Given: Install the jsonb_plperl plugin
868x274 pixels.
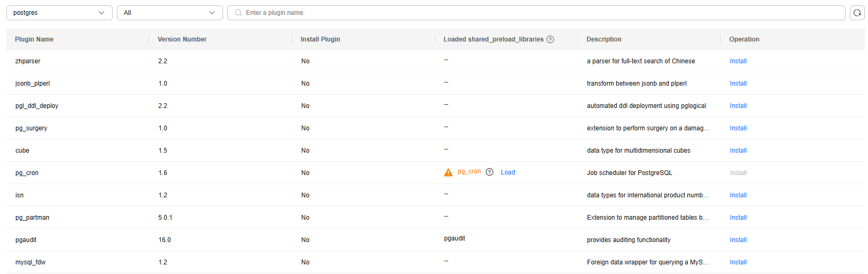Looking at the screenshot, I should [x=738, y=84].
